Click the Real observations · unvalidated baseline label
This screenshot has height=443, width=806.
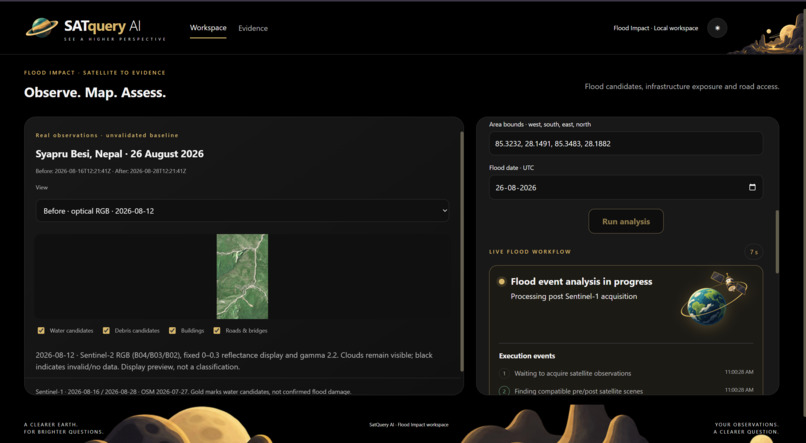[107, 135]
